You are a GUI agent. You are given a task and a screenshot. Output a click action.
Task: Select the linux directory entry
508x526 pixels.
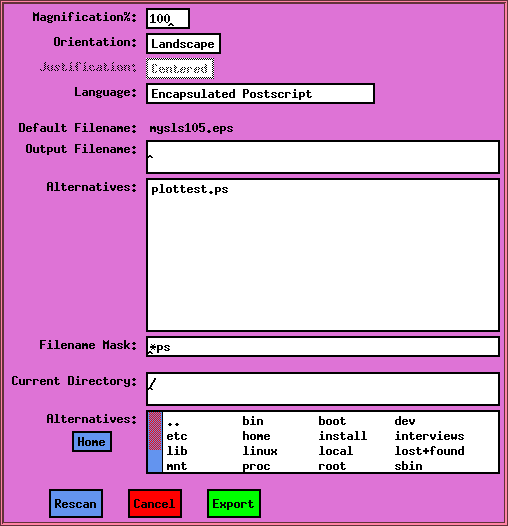point(260,451)
